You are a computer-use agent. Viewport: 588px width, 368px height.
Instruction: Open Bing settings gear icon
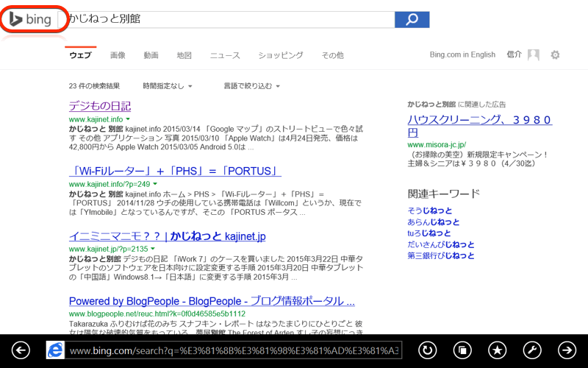(x=555, y=55)
